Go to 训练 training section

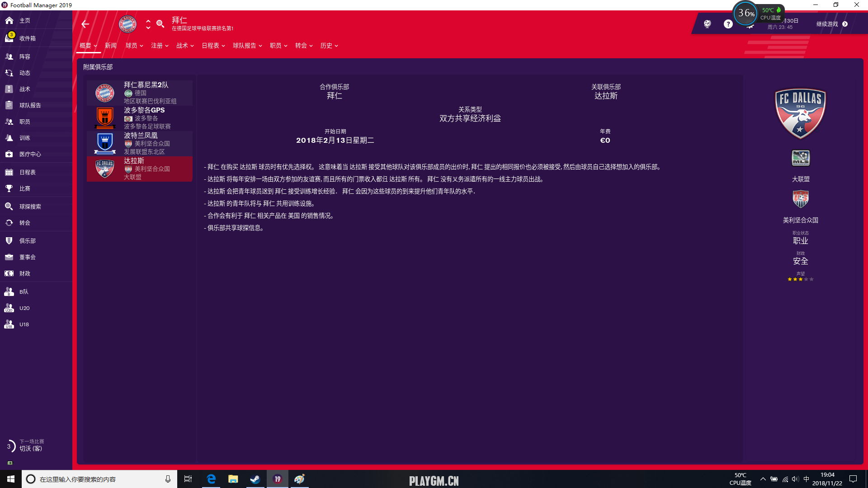click(24, 138)
